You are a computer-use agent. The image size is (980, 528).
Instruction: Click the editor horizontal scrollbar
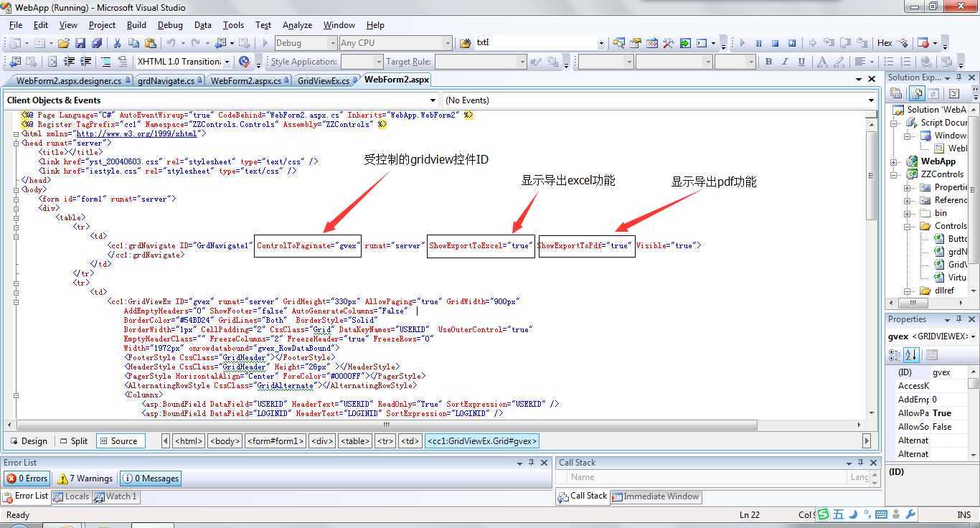tap(387, 425)
